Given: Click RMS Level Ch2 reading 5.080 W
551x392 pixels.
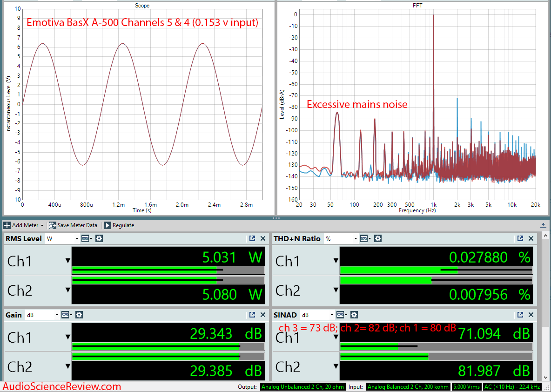Looking at the screenshot, I should coord(232,294).
